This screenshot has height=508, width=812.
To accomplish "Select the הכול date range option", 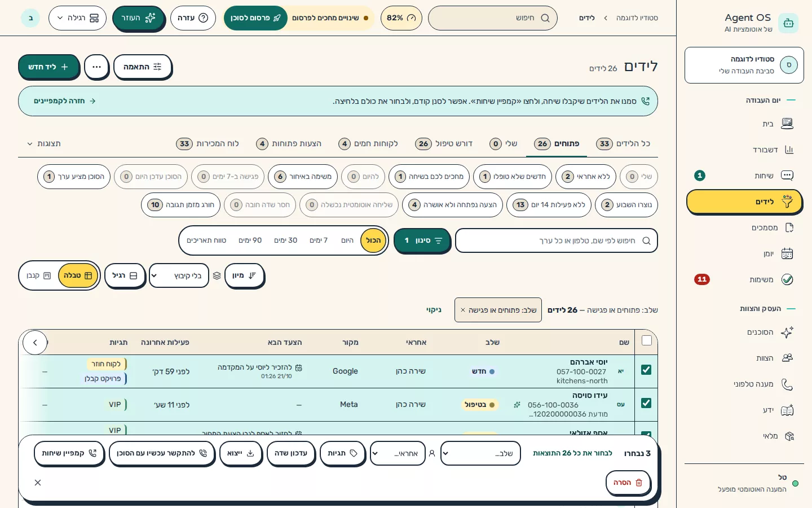I will [x=373, y=240].
